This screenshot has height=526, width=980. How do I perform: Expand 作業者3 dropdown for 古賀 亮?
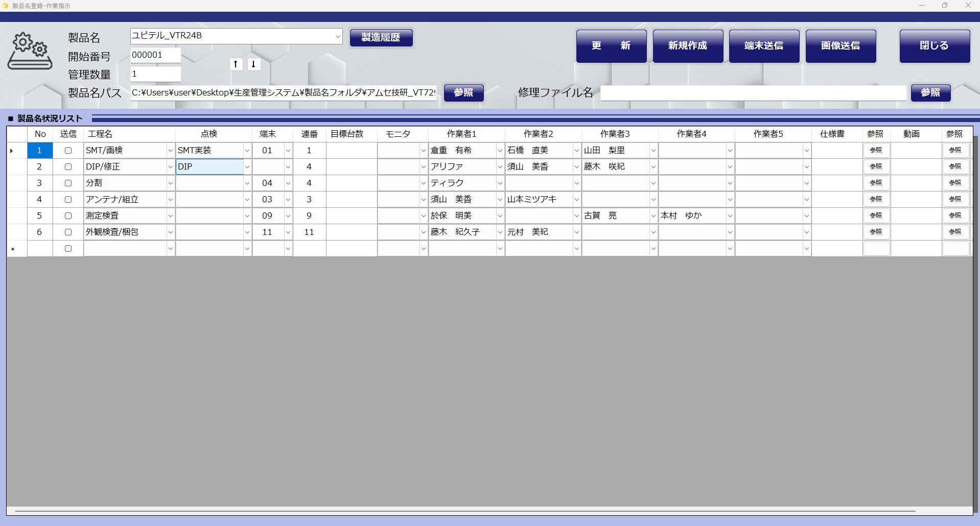[x=653, y=216]
